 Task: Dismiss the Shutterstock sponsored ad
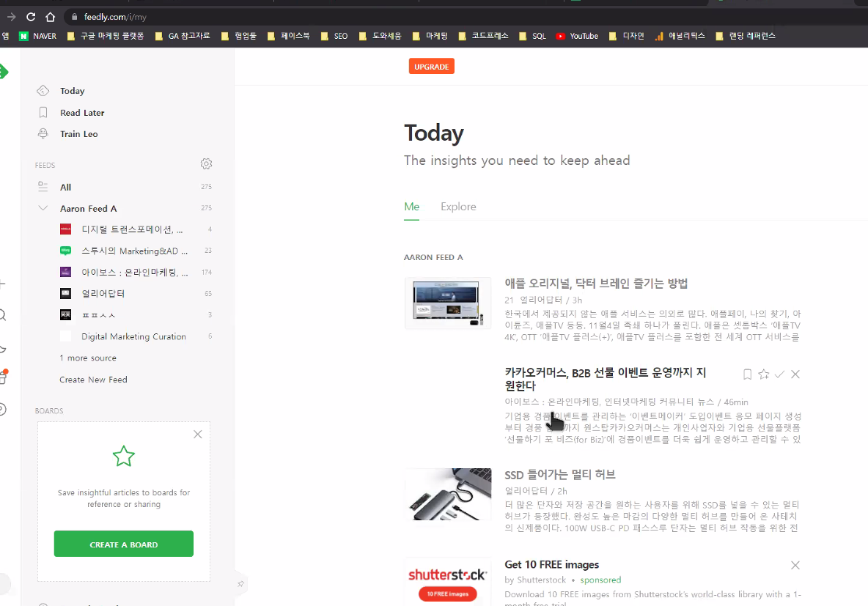click(x=795, y=565)
